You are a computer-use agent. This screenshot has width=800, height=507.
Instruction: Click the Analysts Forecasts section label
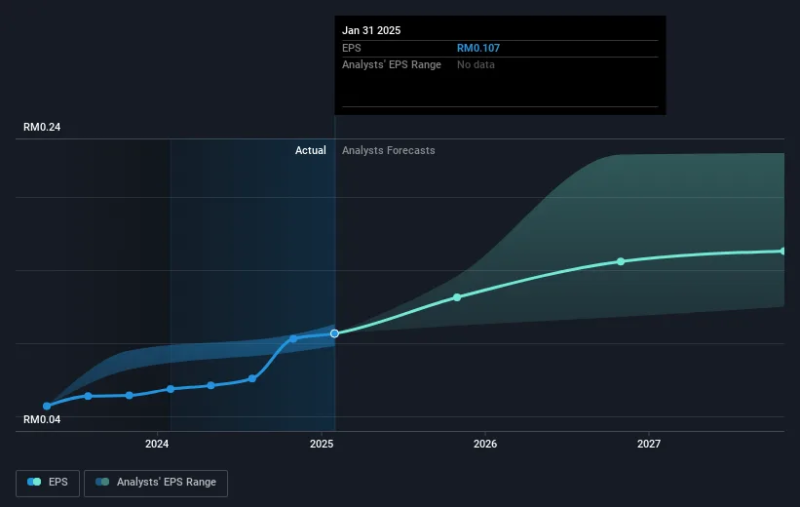(388, 150)
